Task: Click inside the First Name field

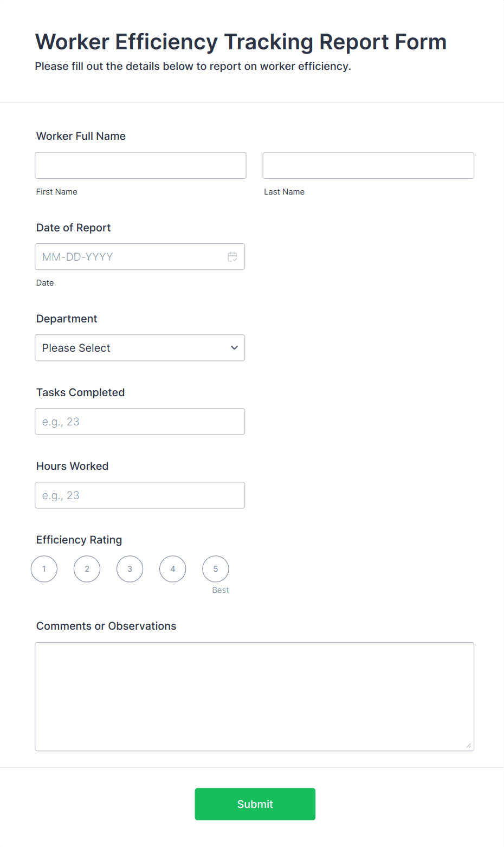Action: (140, 165)
